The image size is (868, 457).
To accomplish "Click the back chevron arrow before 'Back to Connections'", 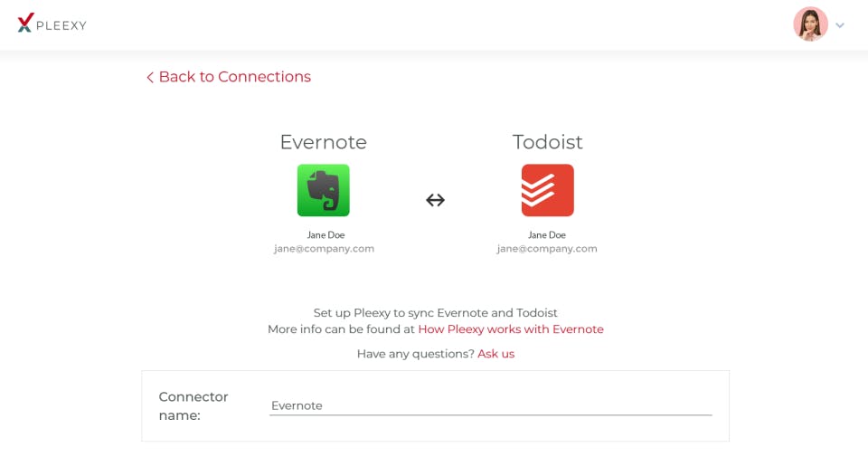I will 150,78.
